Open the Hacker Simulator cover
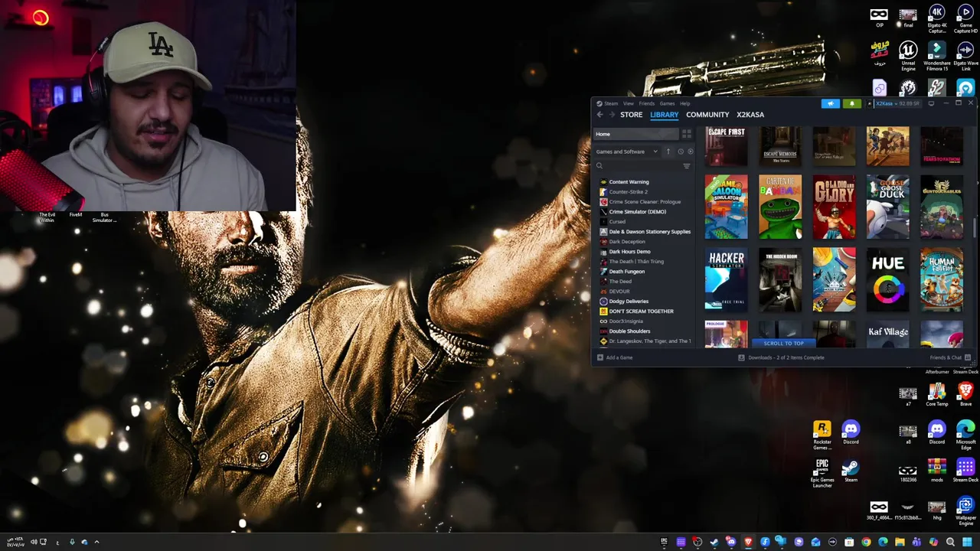This screenshot has height=551, width=980. pos(726,279)
